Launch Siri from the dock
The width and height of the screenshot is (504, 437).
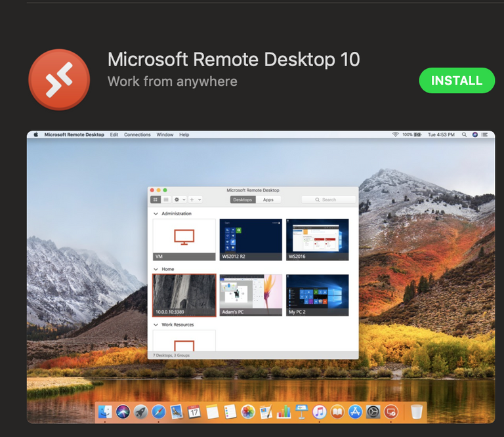click(123, 411)
